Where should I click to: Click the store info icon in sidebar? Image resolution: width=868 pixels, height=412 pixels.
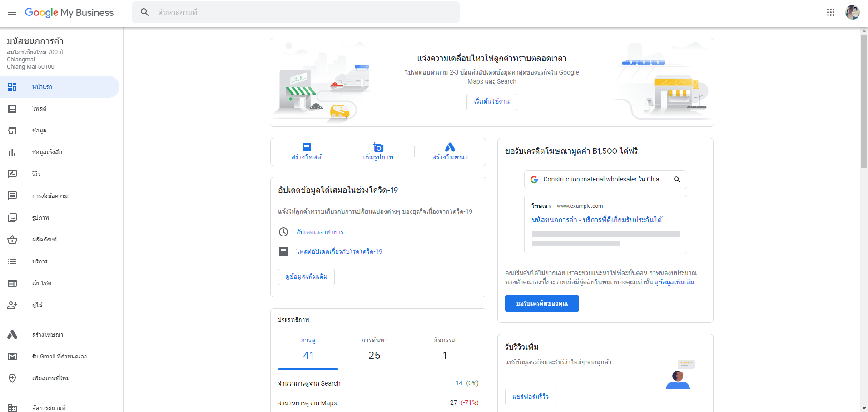(12, 131)
